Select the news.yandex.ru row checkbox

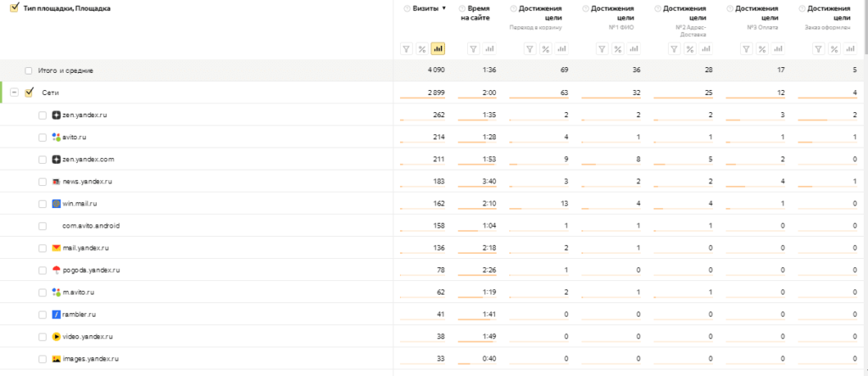tap(43, 182)
